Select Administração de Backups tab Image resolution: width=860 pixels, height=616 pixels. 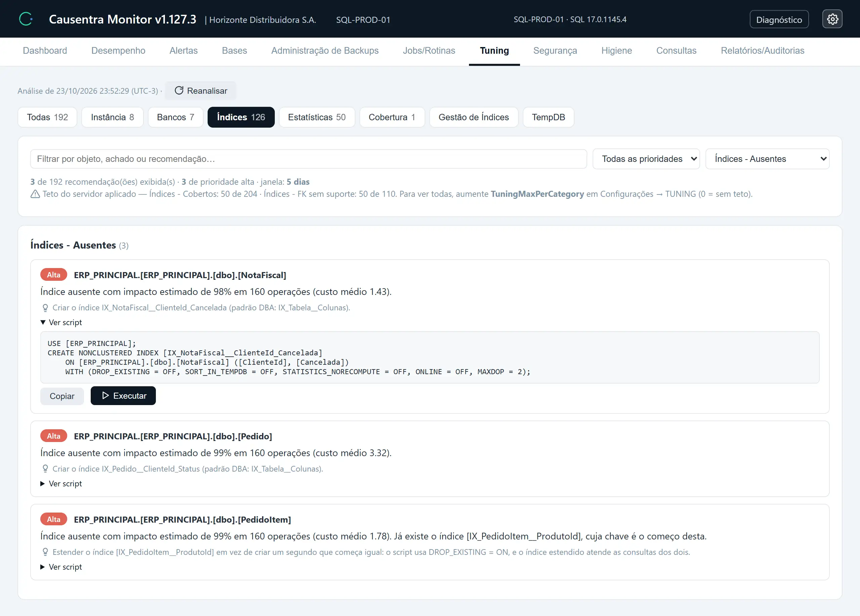(x=325, y=51)
